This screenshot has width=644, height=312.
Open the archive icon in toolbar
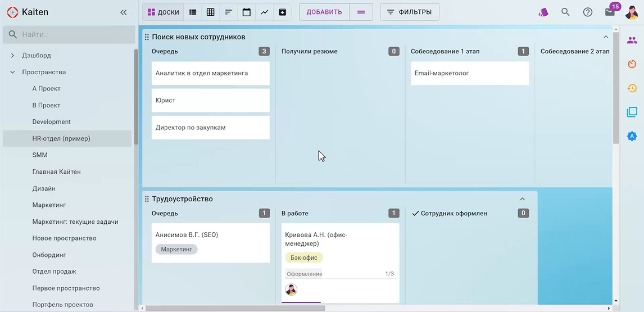pyautogui.click(x=283, y=12)
